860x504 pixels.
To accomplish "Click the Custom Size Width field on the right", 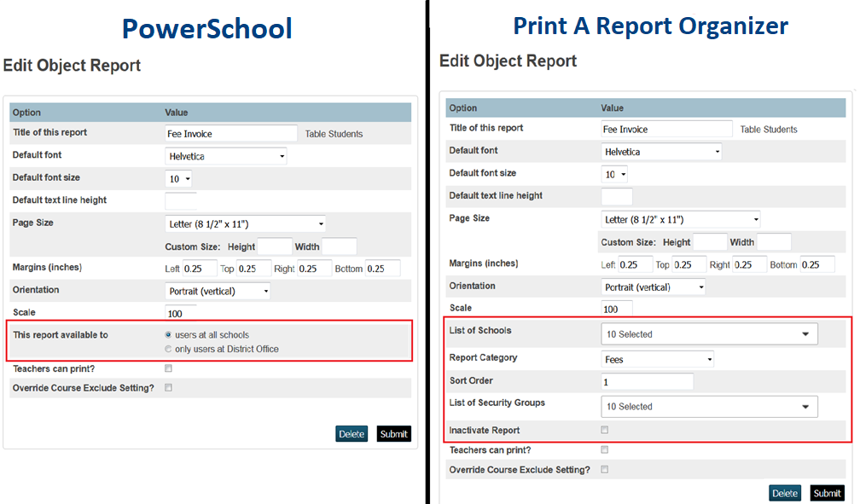I will [772, 241].
